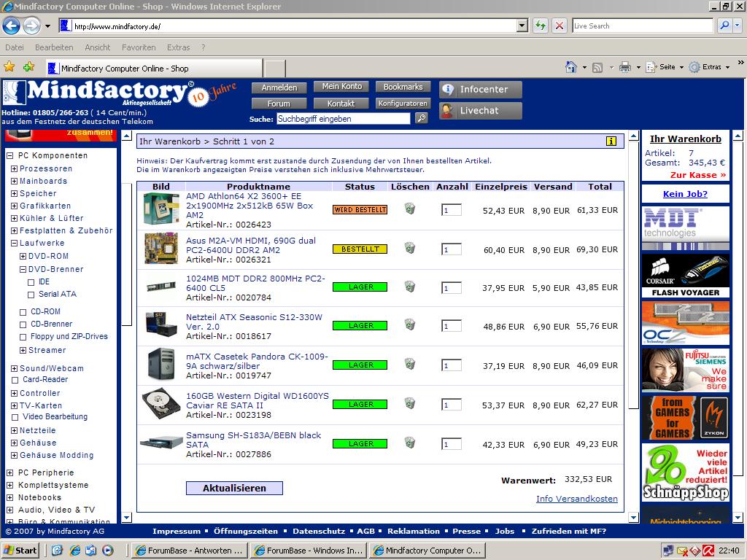Viewport: 747px width, 560px height.
Task: Open the Livechat icon button
Action: pos(480,111)
